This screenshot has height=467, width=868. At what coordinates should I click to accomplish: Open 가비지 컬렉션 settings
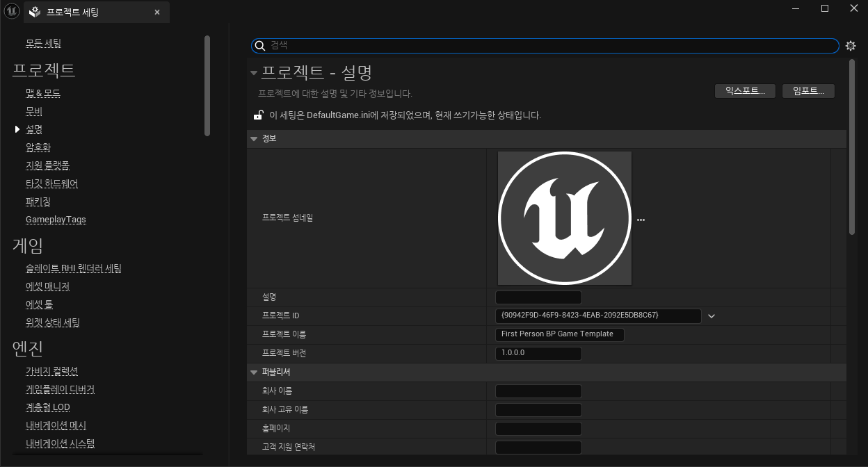[51, 371]
